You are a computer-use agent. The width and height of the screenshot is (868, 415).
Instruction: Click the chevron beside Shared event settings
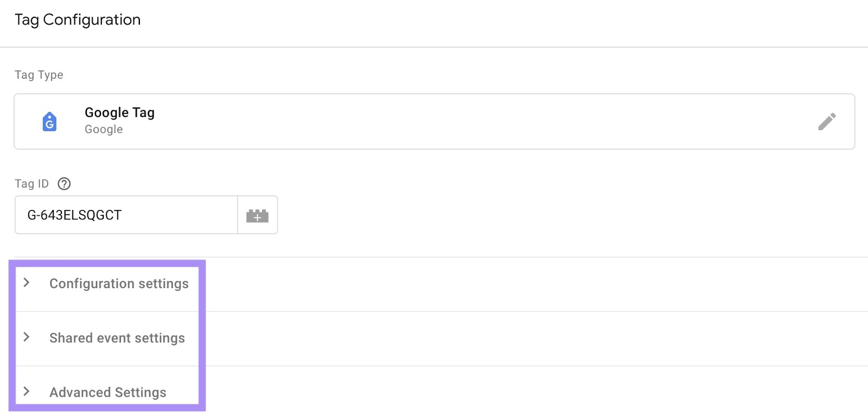coord(26,337)
